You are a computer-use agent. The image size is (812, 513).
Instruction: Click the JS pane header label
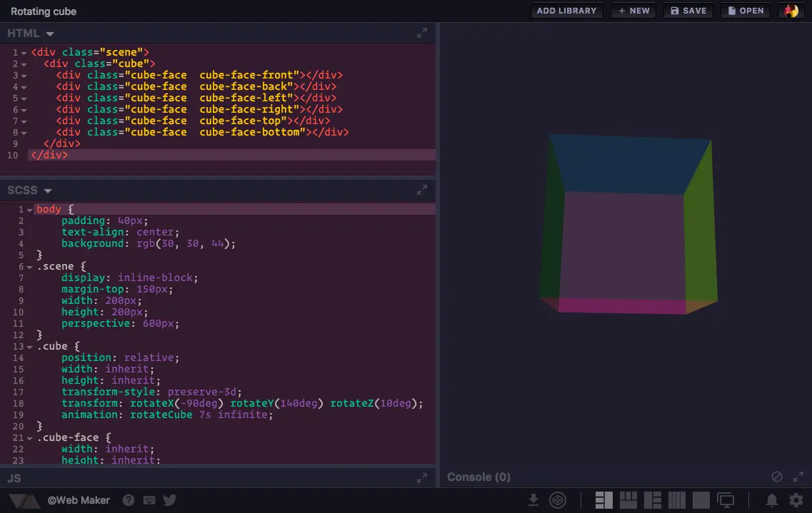pos(14,478)
